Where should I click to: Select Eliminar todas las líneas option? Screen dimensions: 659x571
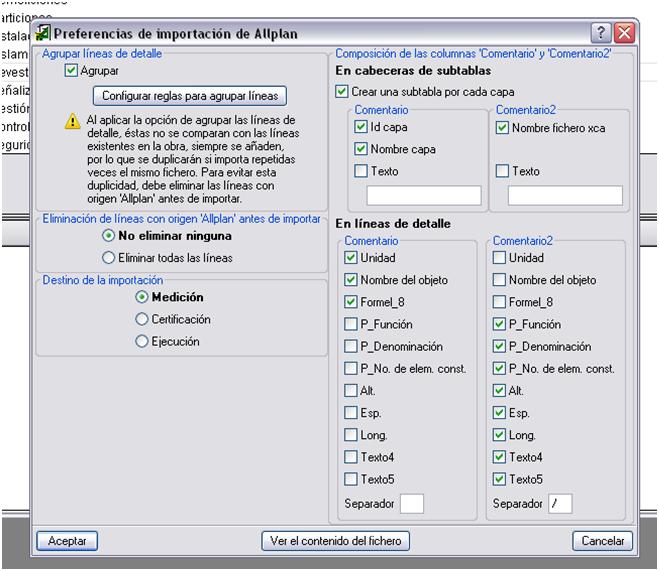tap(108, 258)
